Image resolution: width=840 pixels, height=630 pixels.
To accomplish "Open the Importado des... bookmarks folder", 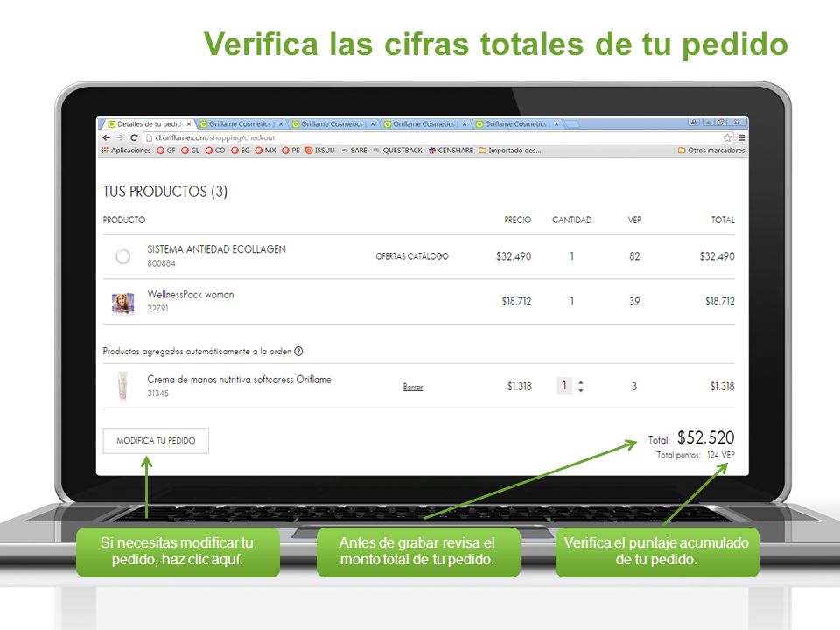I will coord(509,150).
